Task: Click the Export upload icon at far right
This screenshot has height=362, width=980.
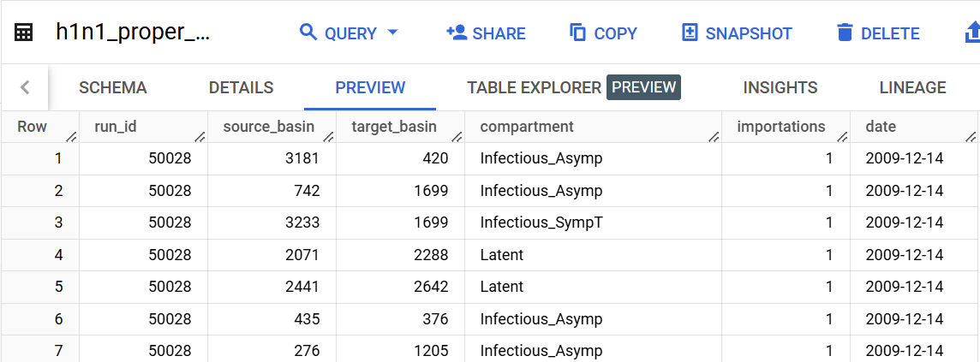Action: [x=971, y=33]
